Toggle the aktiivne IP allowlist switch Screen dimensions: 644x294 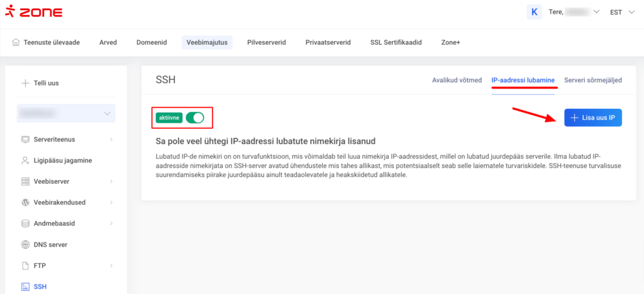coord(196,118)
